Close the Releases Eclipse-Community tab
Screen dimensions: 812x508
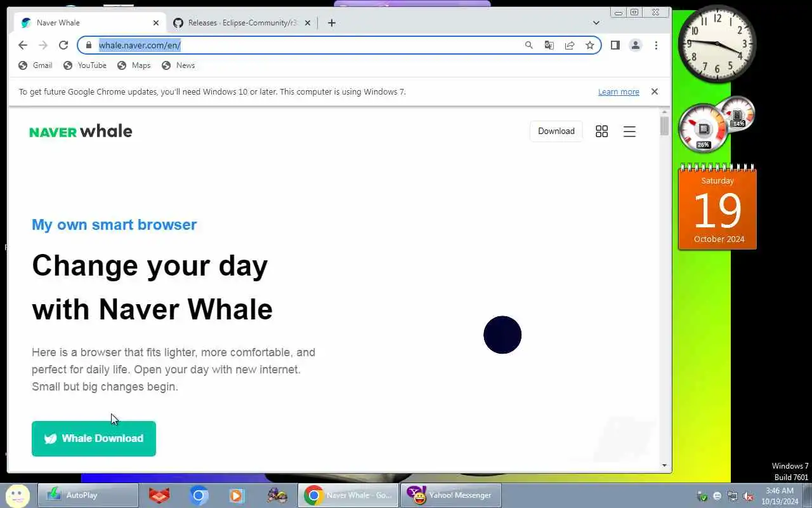tap(308, 23)
